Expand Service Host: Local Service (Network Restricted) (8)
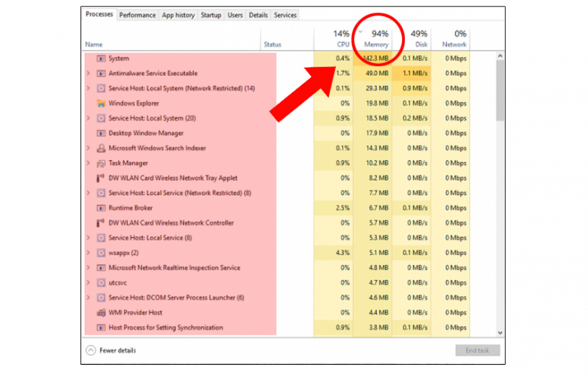The height and width of the screenshot is (373, 588). pos(88,193)
